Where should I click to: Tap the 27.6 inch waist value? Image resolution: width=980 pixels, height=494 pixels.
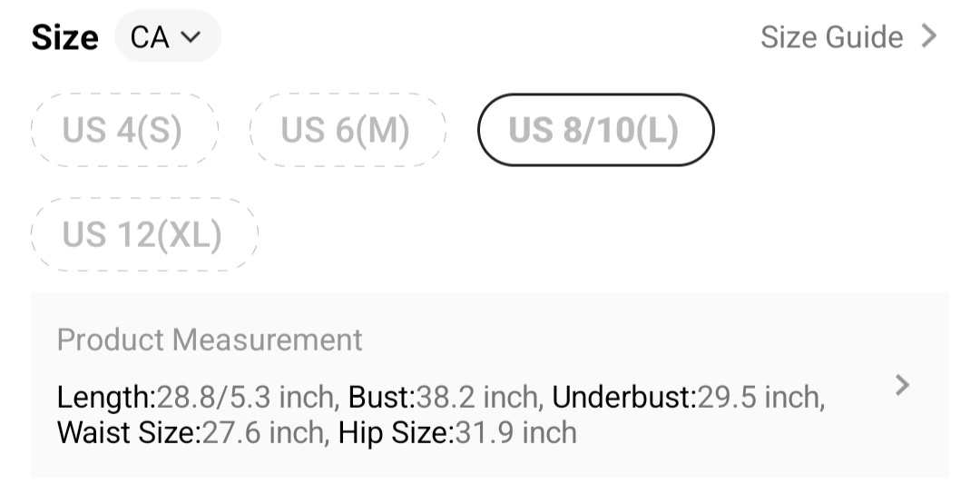(264, 432)
